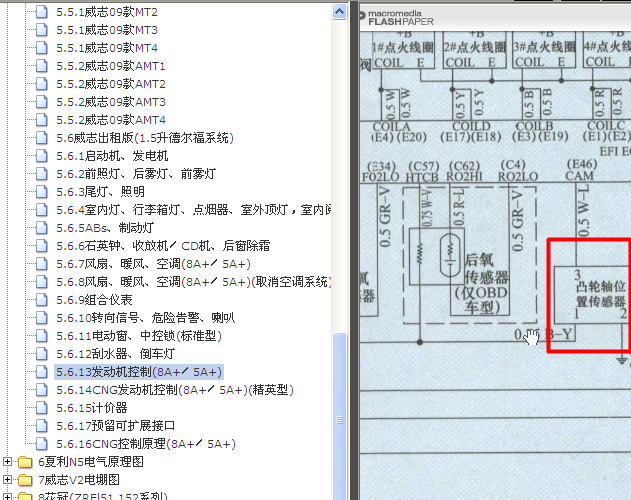
Task: Open 5.6威志出租版(1.5升德尔福系统) page
Action: pos(145,138)
